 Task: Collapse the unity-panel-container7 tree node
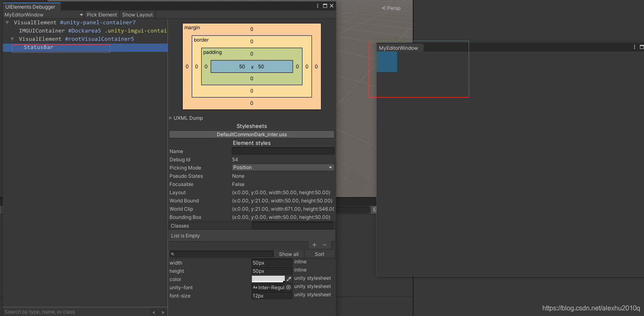7,23
